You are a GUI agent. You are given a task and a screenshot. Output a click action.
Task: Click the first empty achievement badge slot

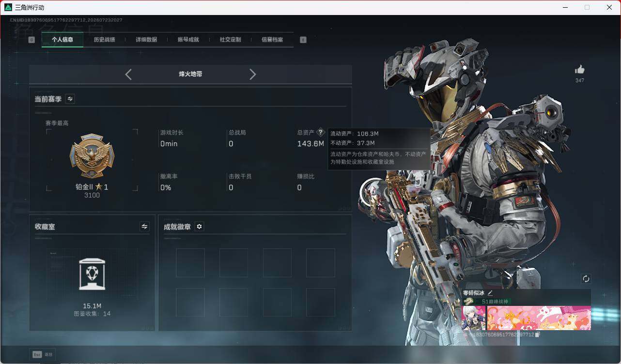(190, 263)
